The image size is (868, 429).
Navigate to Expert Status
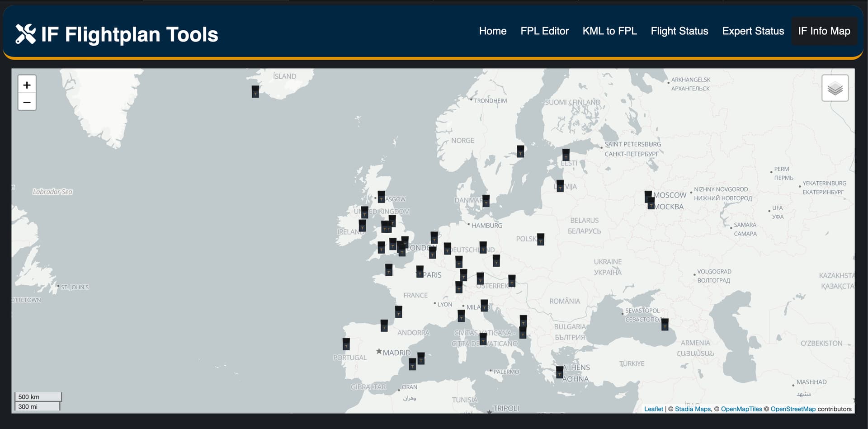coord(753,31)
